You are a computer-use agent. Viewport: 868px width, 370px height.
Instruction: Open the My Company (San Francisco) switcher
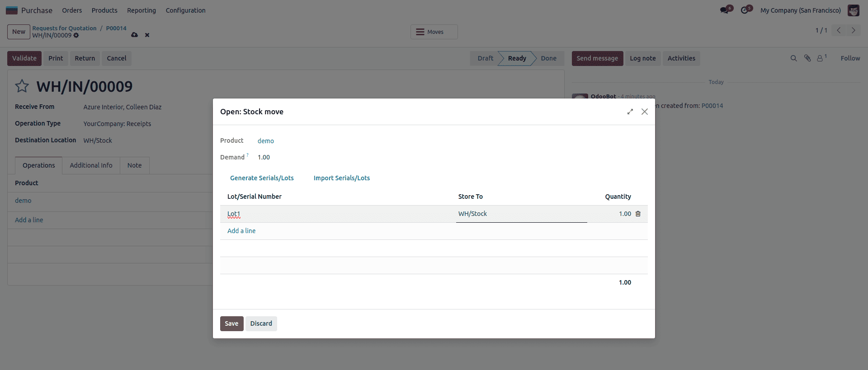coord(800,10)
